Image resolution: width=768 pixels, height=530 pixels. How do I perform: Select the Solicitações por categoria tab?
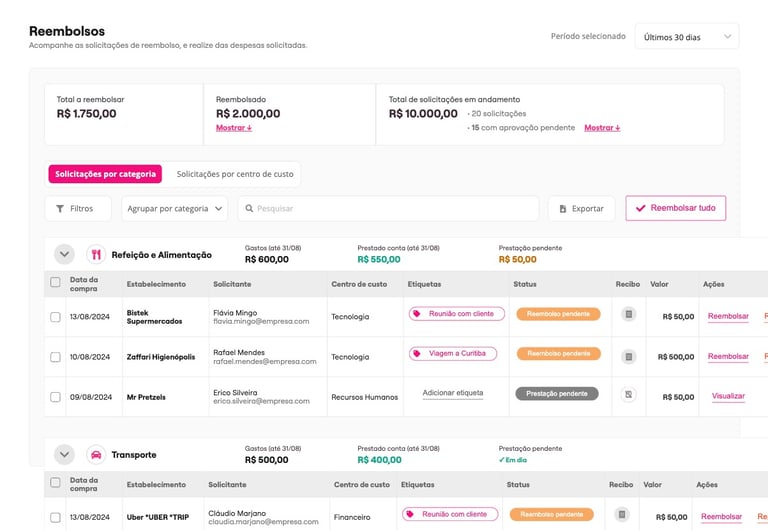pyautogui.click(x=105, y=174)
